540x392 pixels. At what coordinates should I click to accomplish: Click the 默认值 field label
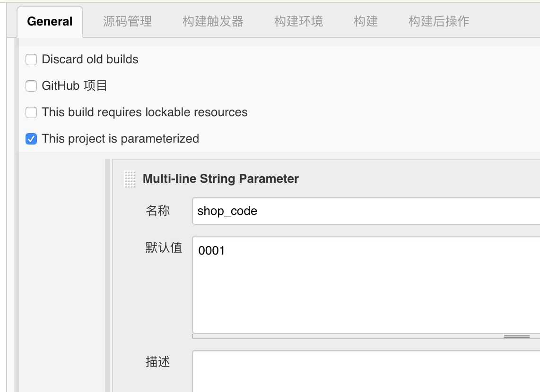point(164,247)
